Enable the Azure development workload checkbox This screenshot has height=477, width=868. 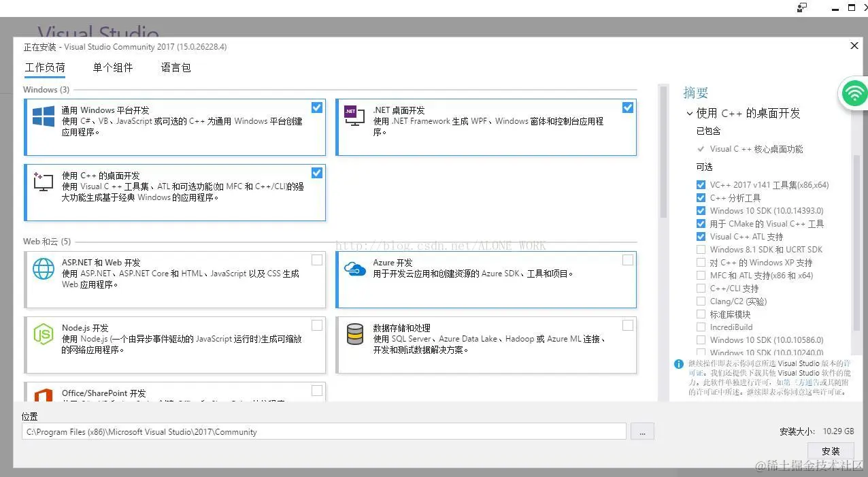627,260
